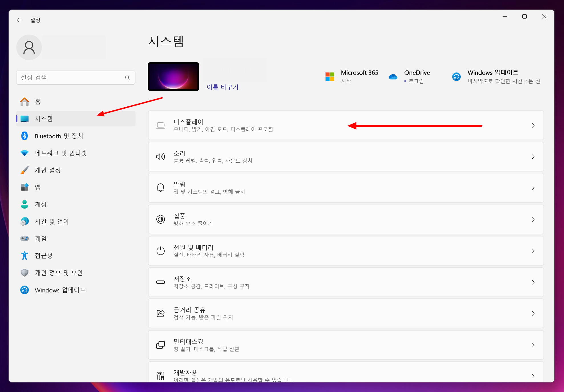
Task: Select 시간 및 언어 menu item
Action: (52, 221)
